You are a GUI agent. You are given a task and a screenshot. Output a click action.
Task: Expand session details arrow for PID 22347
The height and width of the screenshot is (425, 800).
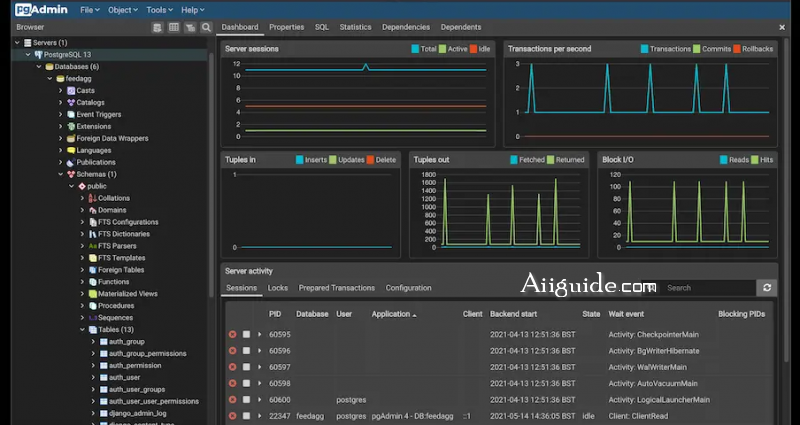(259, 416)
